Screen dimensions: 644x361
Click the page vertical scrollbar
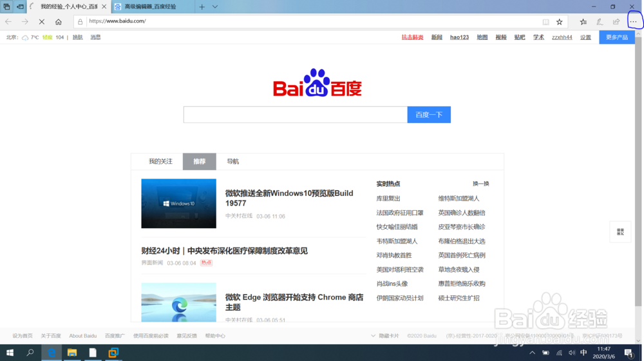click(x=638, y=171)
